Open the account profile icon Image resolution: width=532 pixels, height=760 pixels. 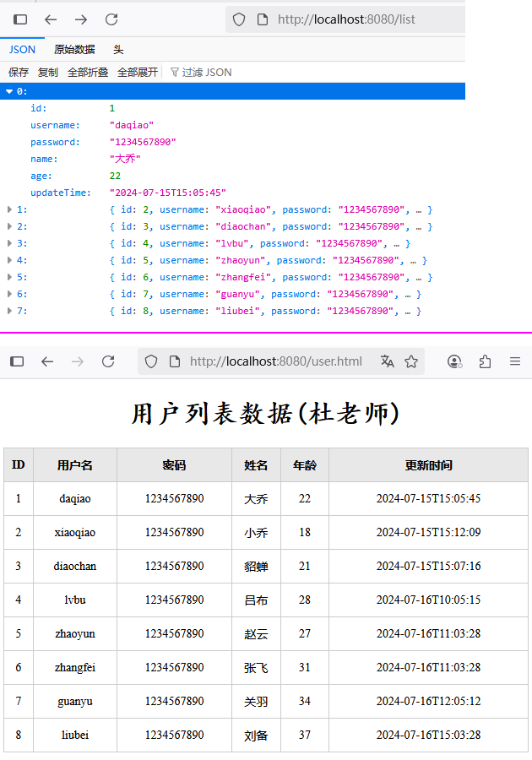point(454,361)
